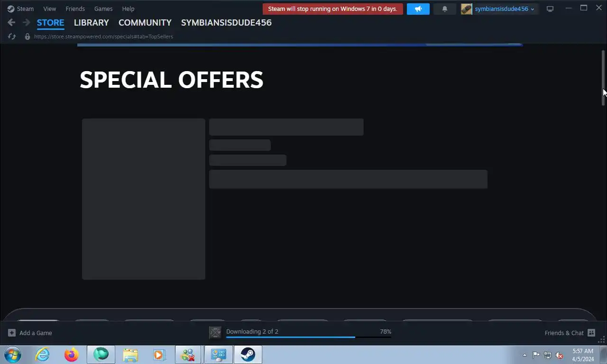The height and width of the screenshot is (364, 607).
Task: Click the muted volume tray icon
Action: [560, 355]
